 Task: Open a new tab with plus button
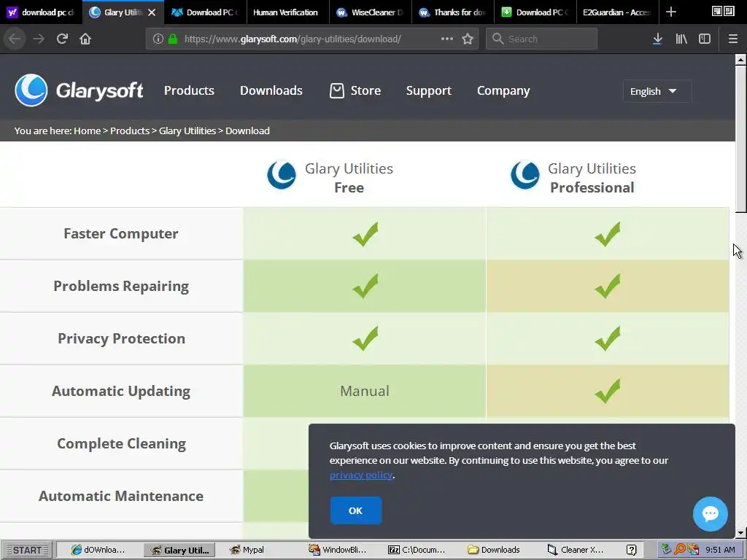[671, 12]
